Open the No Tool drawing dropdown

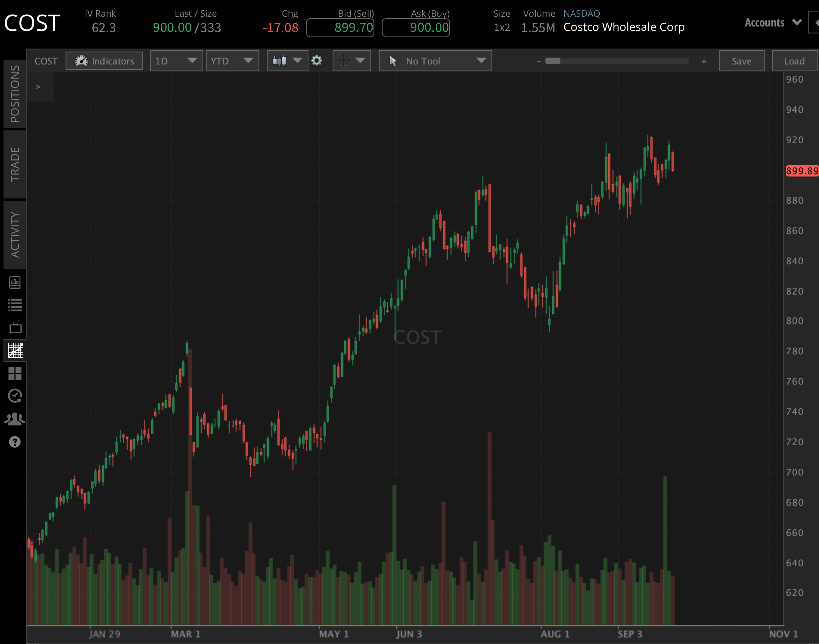(435, 60)
